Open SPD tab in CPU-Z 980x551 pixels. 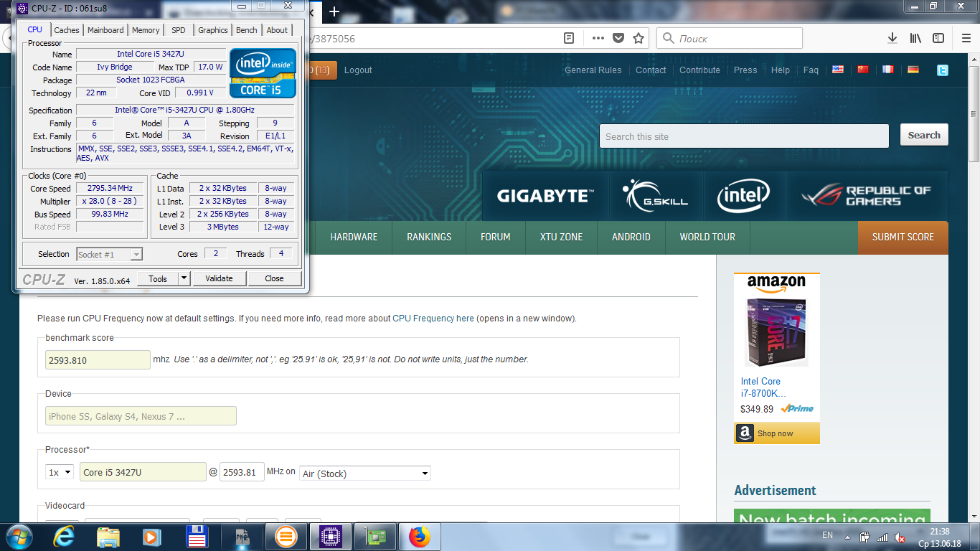point(179,30)
